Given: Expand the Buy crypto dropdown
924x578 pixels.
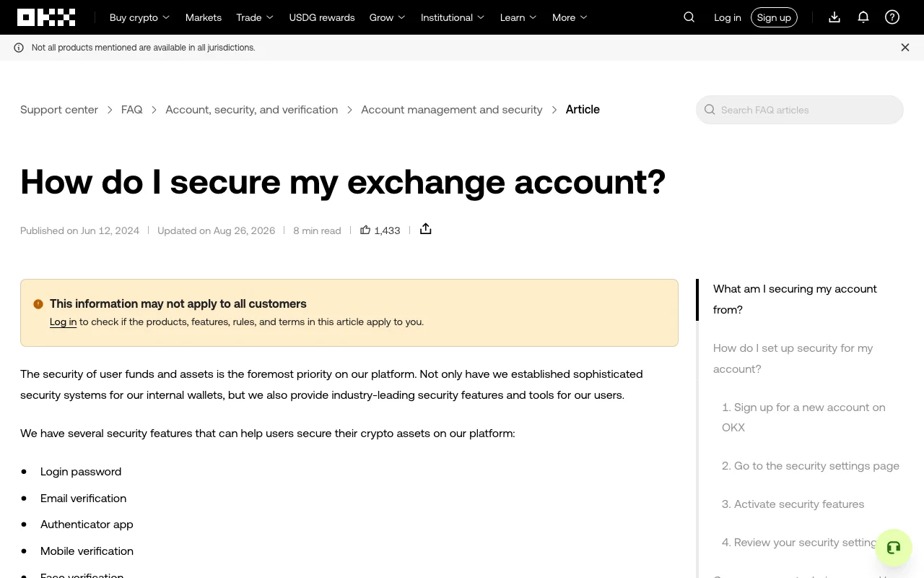Looking at the screenshot, I should (x=139, y=17).
